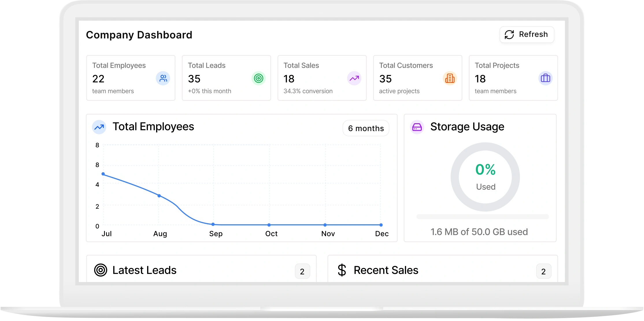Screen dimensions: 644x321
Task: Click the Jul data point on chart
Action: 103,174
